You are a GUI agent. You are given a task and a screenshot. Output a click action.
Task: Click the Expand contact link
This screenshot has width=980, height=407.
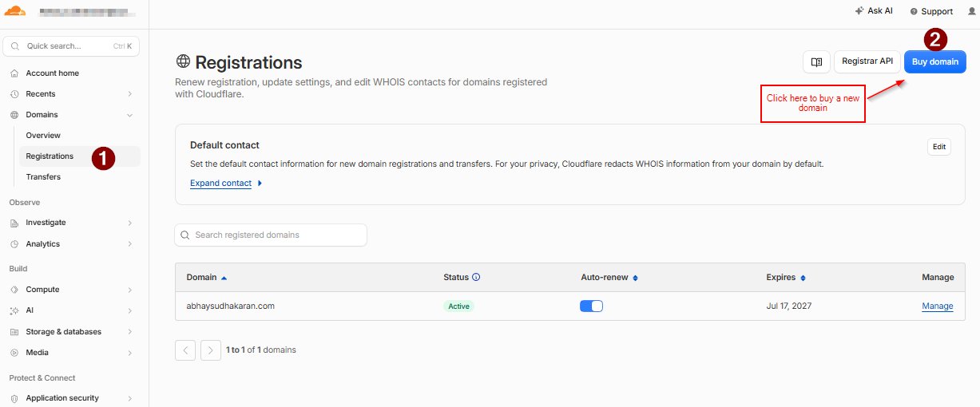220,184
